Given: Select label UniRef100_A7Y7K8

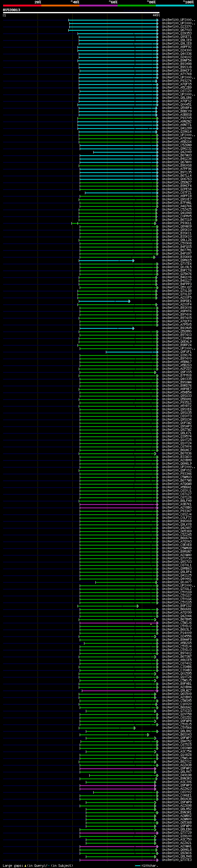Looking at the screenshot, I should pyautogui.click(x=176, y=74).
